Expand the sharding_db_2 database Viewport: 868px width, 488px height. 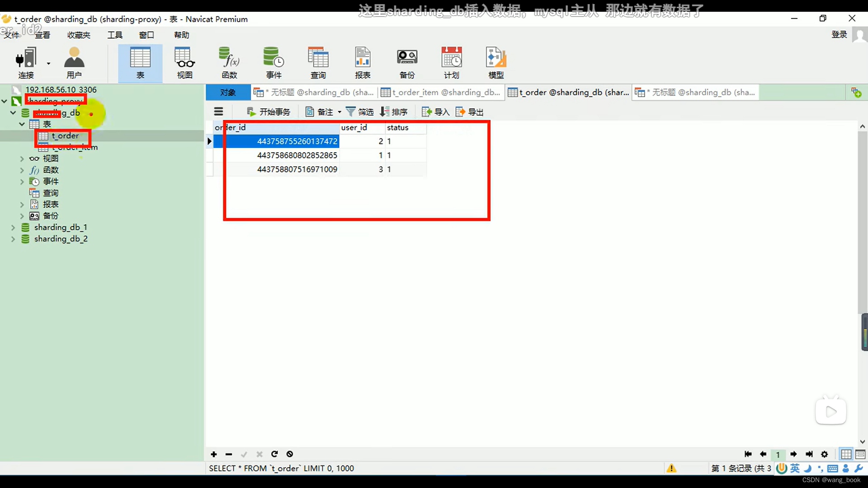pos(13,239)
